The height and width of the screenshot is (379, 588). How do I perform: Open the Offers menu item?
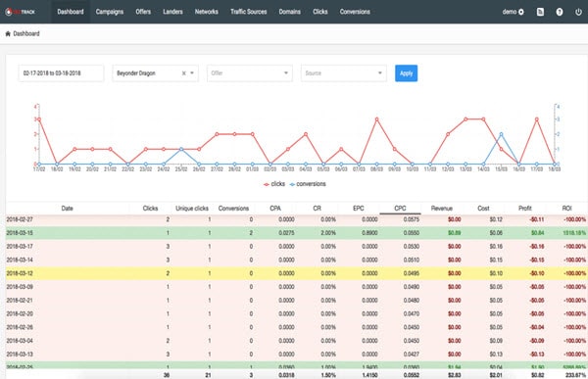point(143,12)
